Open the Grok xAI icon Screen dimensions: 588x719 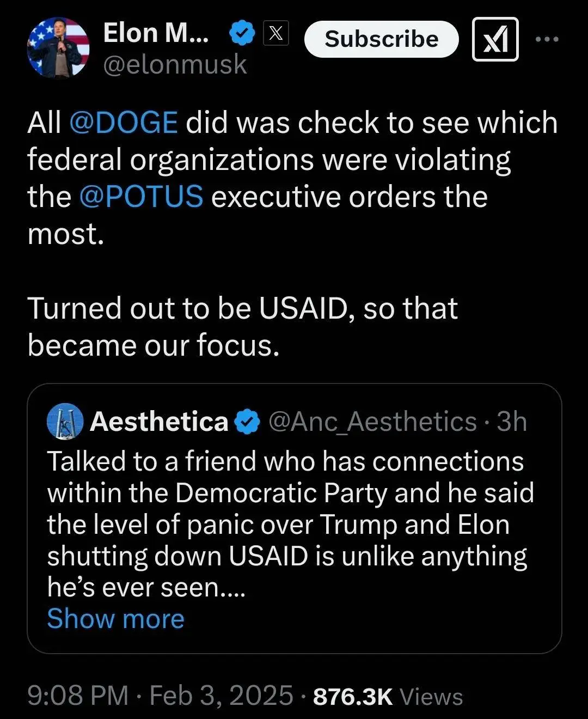(495, 39)
